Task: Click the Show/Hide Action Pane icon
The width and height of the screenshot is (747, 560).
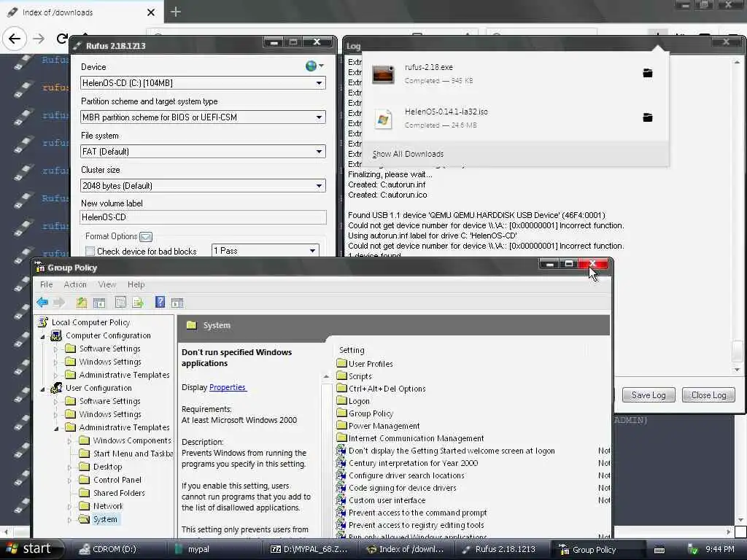Action: [x=177, y=303]
